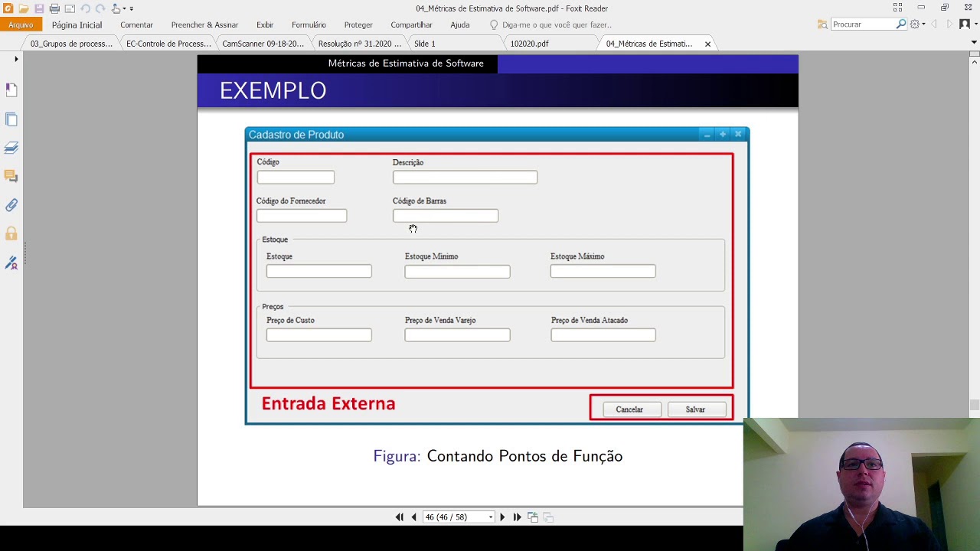The image size is (980, 551).
Task: Undo the last action
Action: (x=85, y=8)
